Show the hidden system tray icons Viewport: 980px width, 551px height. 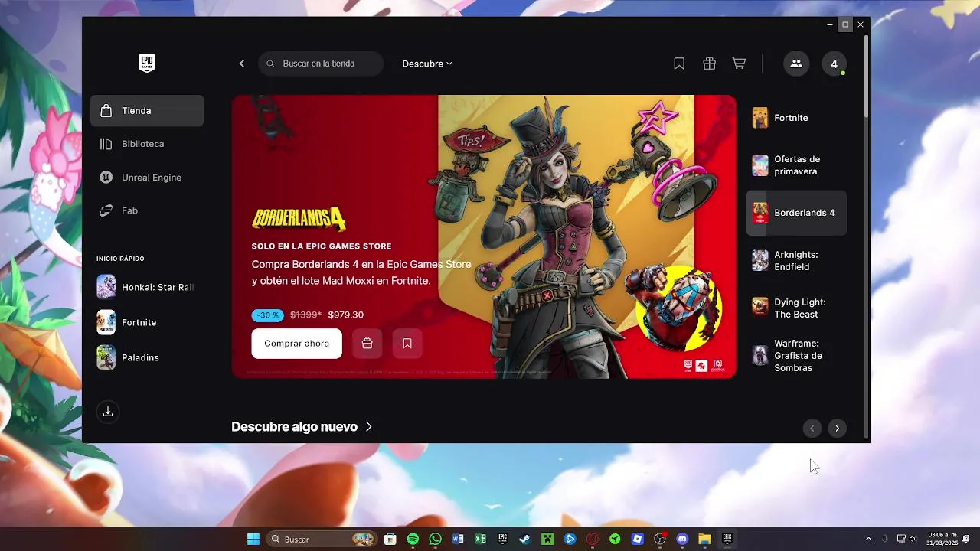(868, 539)
